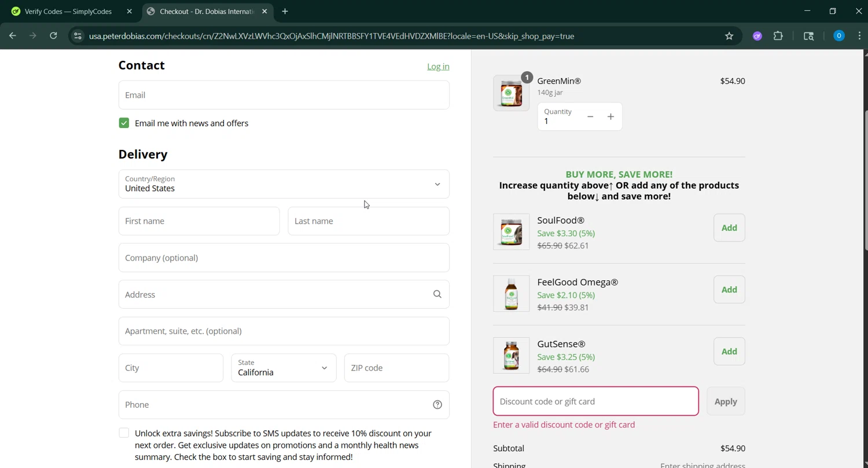Click the SoulFood® product name
The width and height of the screenshot is (868, 468).
pyautogui.click(x=561, y=221)
